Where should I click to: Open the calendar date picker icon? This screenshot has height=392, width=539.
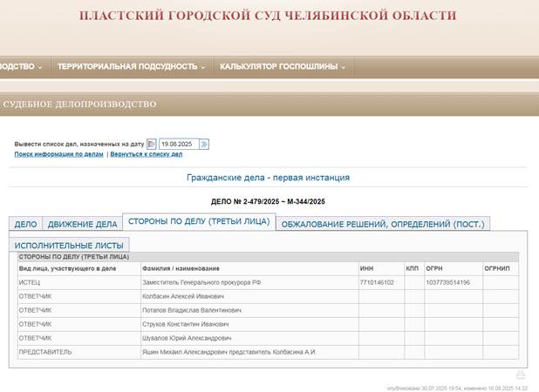[x=151, y=144]
